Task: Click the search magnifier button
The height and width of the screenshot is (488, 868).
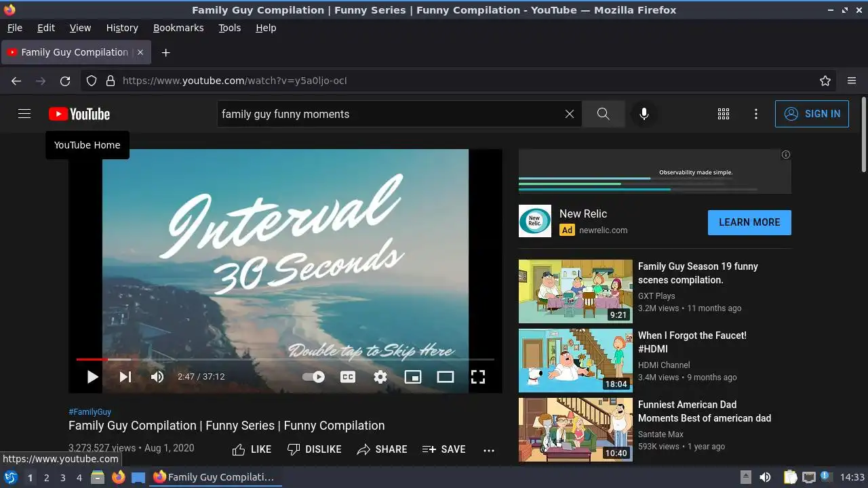Action: (x=604, y=114)
